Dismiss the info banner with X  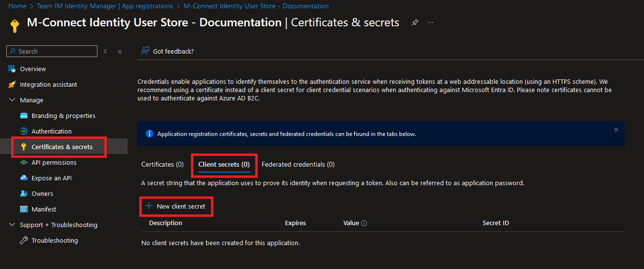pyautogui.click(x=616, y=130)
